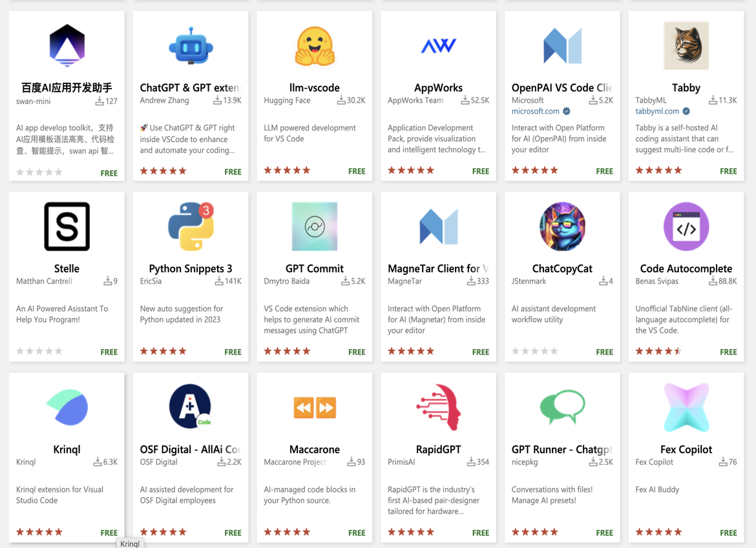The height and width of the screenshot is (548, 756).
Task: Click 'Conversations with files!' description
Action: [552, 489]
